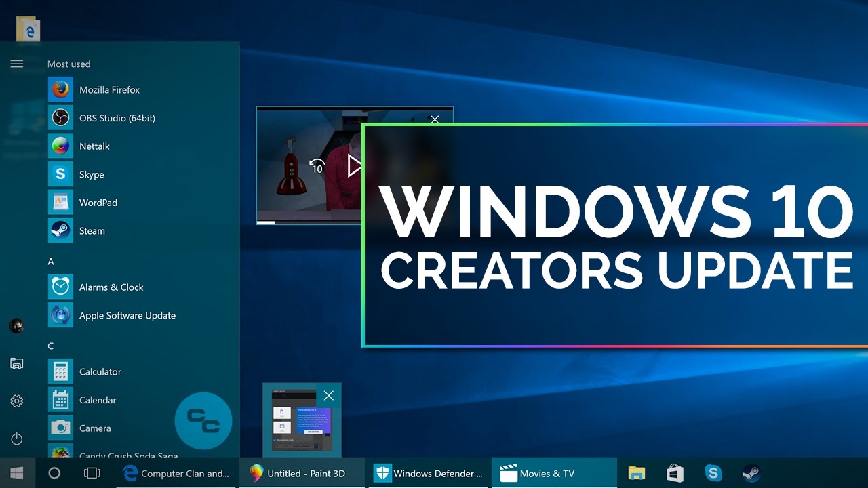Open the Camera app icon
The height and width of the screenshot is (488, 868).
tap(60, 428)
